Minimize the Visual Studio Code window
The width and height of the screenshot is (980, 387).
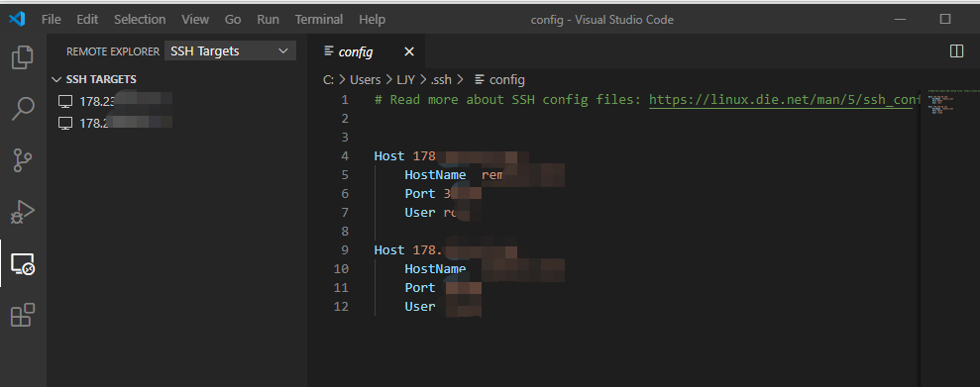pos(900,20)
